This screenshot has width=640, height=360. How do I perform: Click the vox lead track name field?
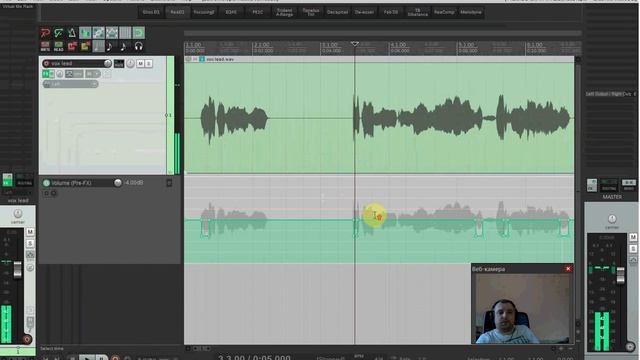[x=76, y=63]
